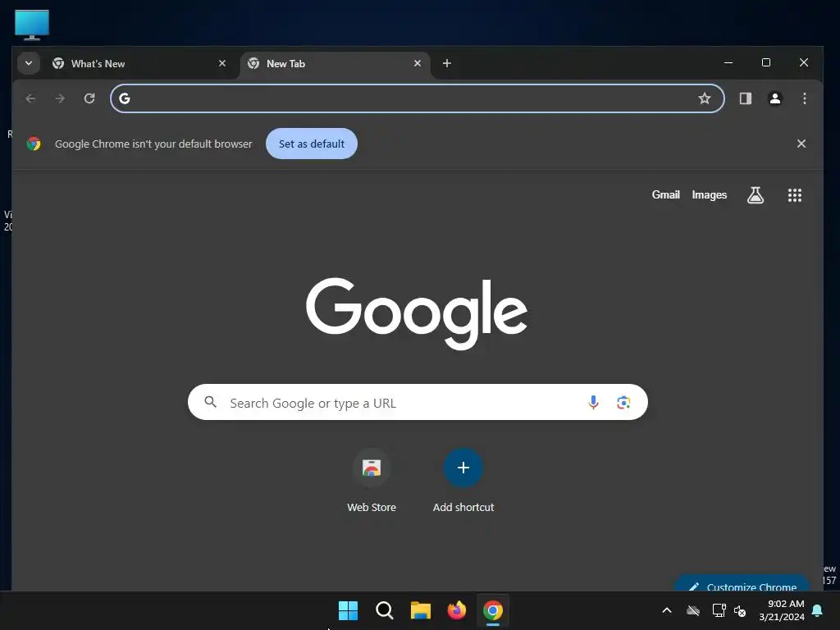Viewport: 840px width, 630px height.
Task: Open Google apps grid launcher
Action: tap(794, 195)
